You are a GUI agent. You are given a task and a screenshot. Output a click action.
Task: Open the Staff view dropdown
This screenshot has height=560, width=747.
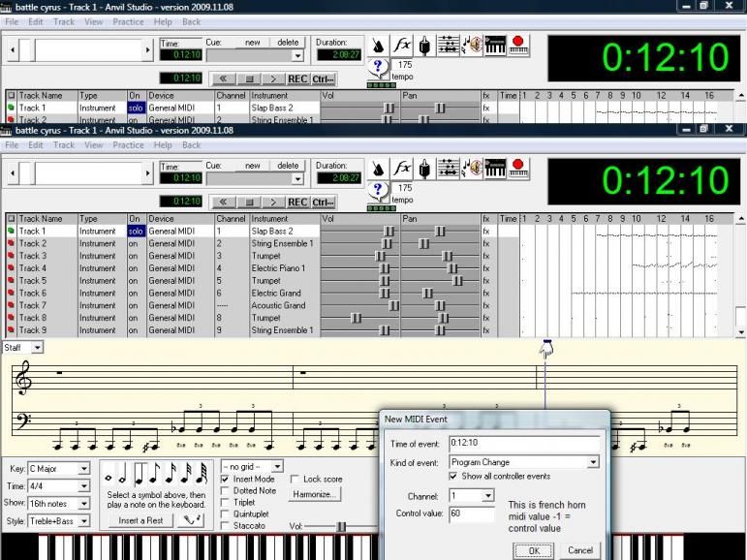37,348
